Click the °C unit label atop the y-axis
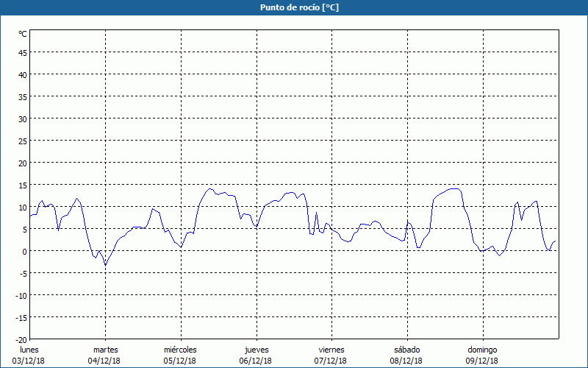588x368 pixels. [23, 34]
